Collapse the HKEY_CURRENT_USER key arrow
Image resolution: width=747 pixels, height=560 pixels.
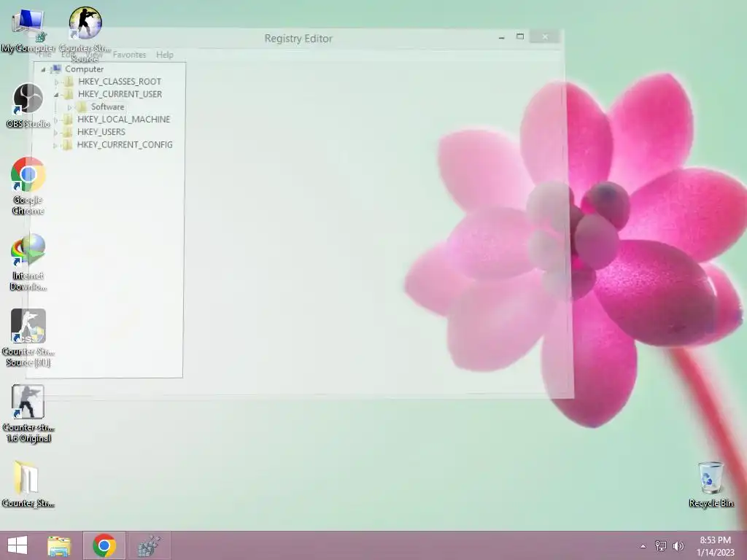click(56, 95)
